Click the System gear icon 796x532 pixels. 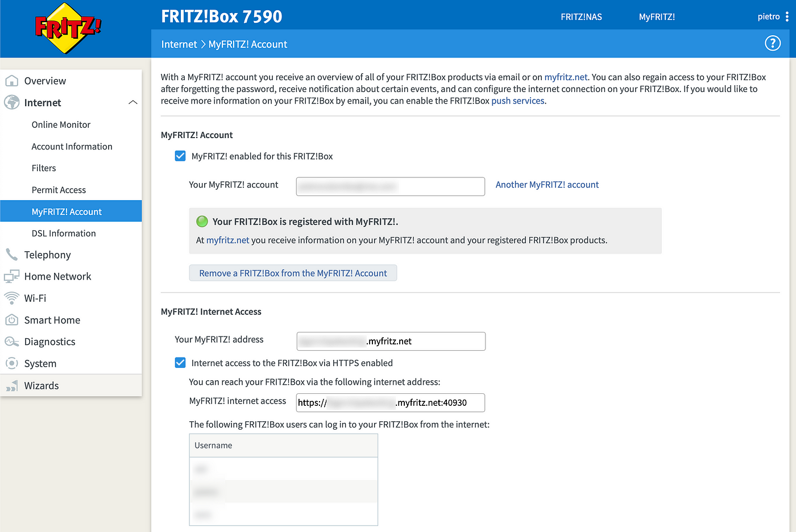[x=11, y=363]
